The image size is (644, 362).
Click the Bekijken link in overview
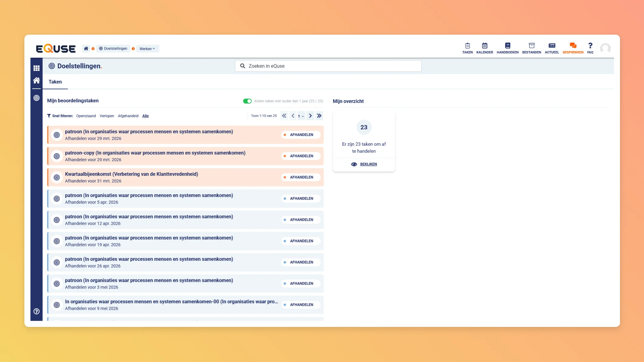(x=368, y=164)
